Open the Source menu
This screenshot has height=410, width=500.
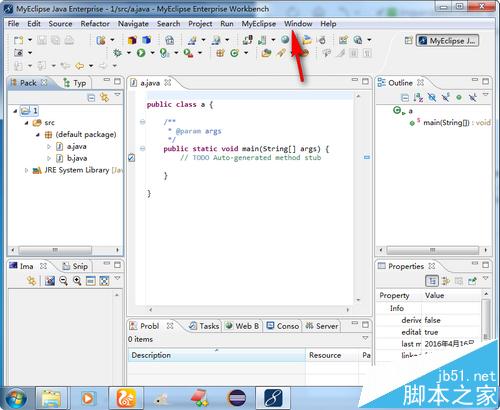(60, 24)
